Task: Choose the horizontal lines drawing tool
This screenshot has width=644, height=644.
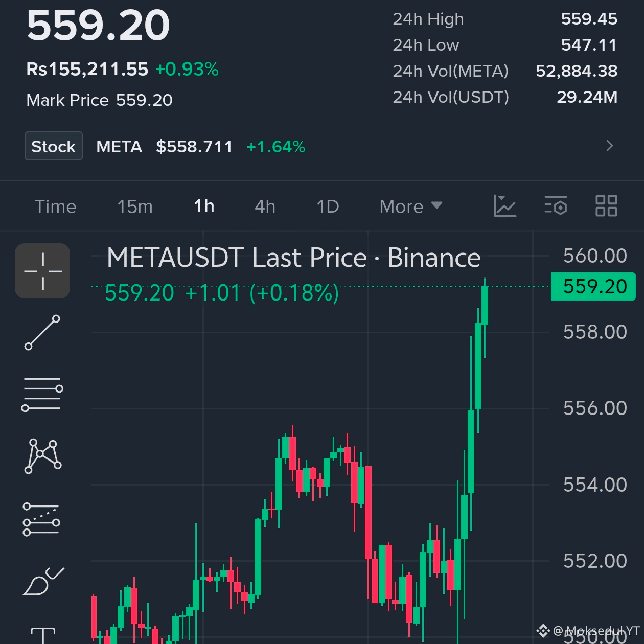Action: [42, 394]
